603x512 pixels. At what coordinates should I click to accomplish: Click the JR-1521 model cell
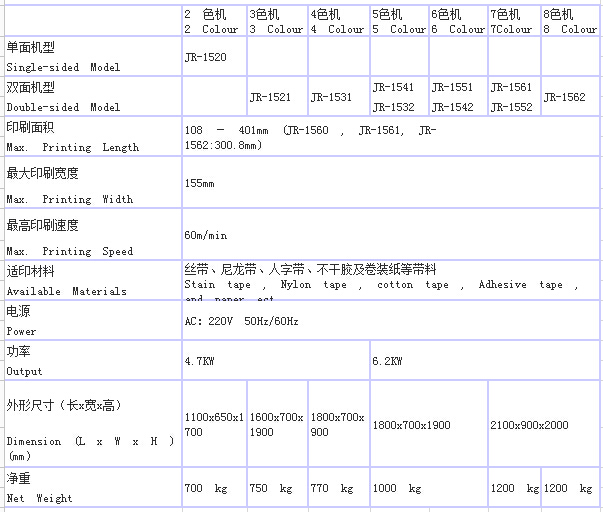[x=277, y=97]
